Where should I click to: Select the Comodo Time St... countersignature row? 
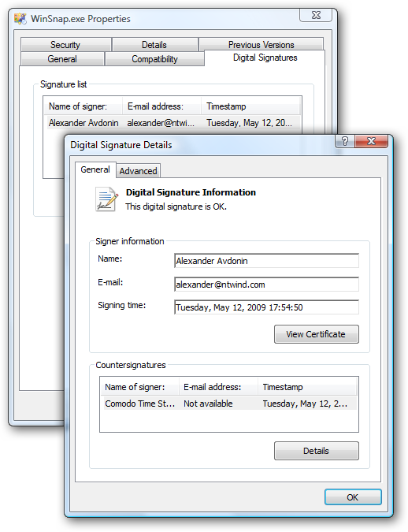[x=229, y=404]
